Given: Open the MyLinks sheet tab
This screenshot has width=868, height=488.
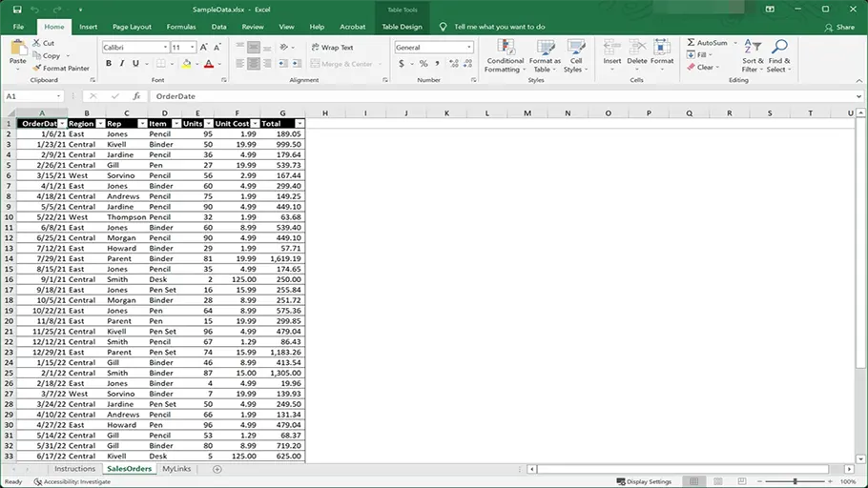Looking at the screenshot, I should click(x=176, y=469).
